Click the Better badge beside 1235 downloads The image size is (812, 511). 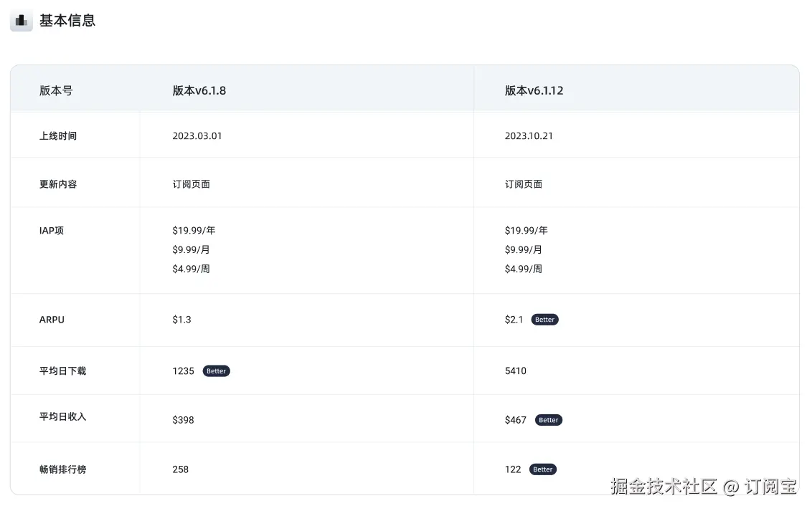(x=216, y=371)
